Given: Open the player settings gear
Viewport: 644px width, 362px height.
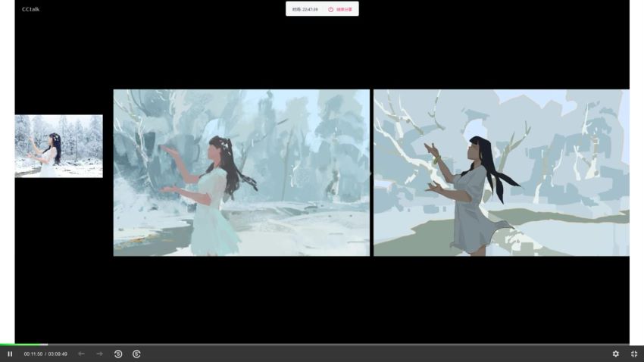Looking at the screenshot, I should [x=616, y=354].
